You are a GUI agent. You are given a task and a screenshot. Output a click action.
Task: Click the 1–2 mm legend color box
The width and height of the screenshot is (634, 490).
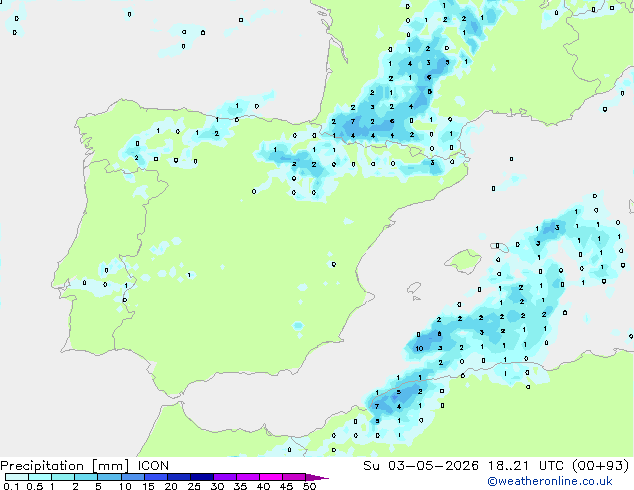tap(63, 477)
